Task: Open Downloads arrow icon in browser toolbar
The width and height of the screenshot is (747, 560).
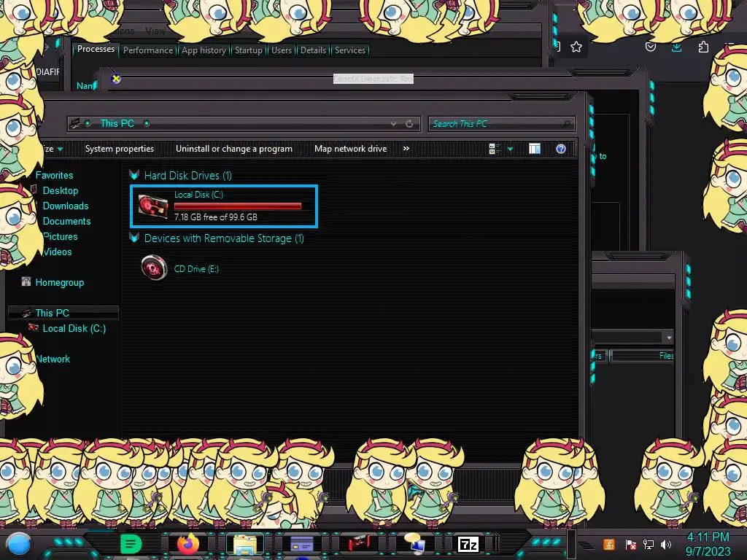Action: [676, 47]
